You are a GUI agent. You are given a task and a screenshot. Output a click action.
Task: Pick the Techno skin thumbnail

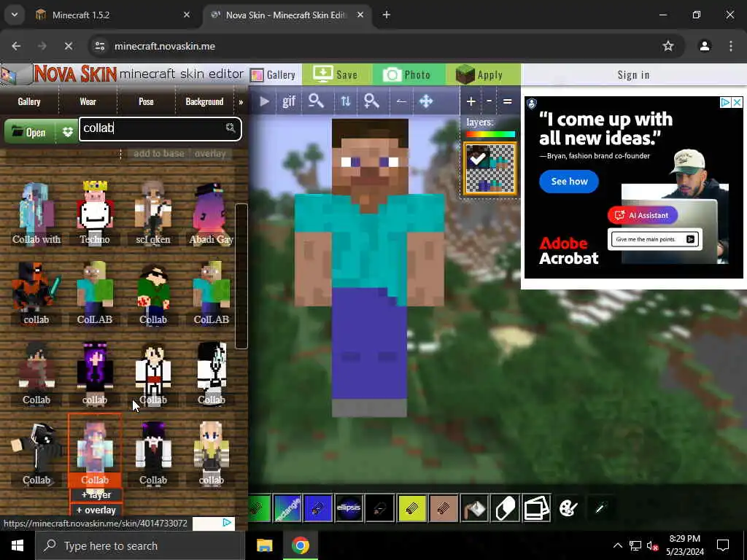tap(95, 214)
